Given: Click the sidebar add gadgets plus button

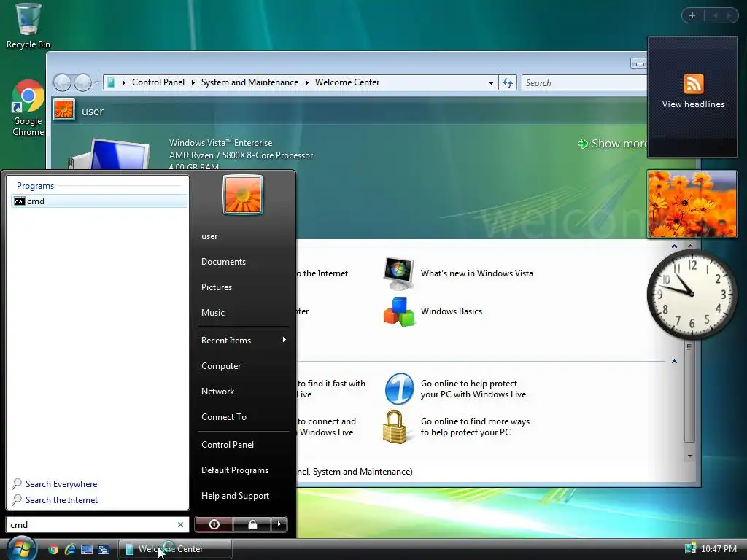Looking at the screenshot, I should (x=692, y=15).
